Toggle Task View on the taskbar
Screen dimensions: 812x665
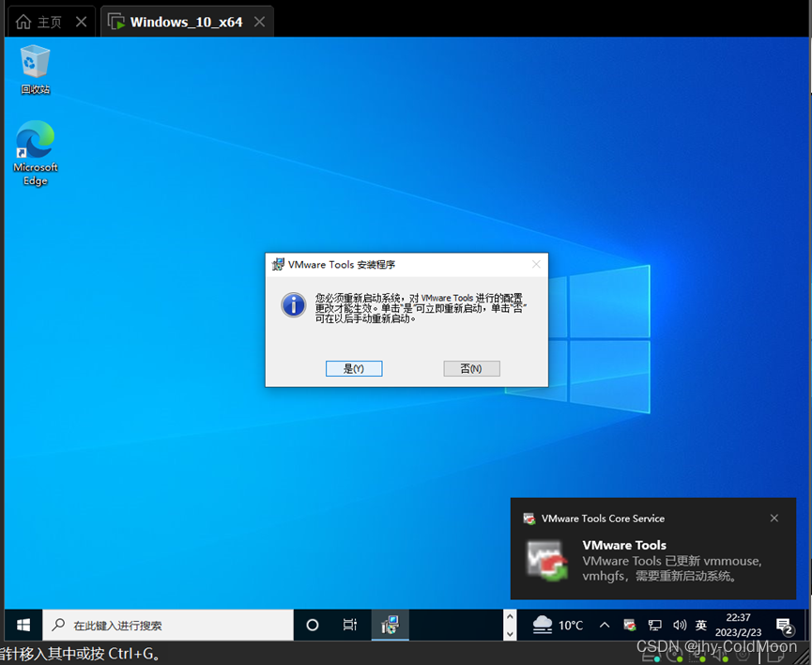pos(350,625)
